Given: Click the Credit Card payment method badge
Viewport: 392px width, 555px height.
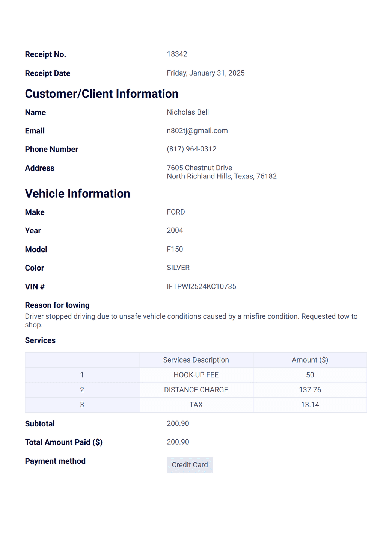Looking at the screenshot, I should (190, 465).
